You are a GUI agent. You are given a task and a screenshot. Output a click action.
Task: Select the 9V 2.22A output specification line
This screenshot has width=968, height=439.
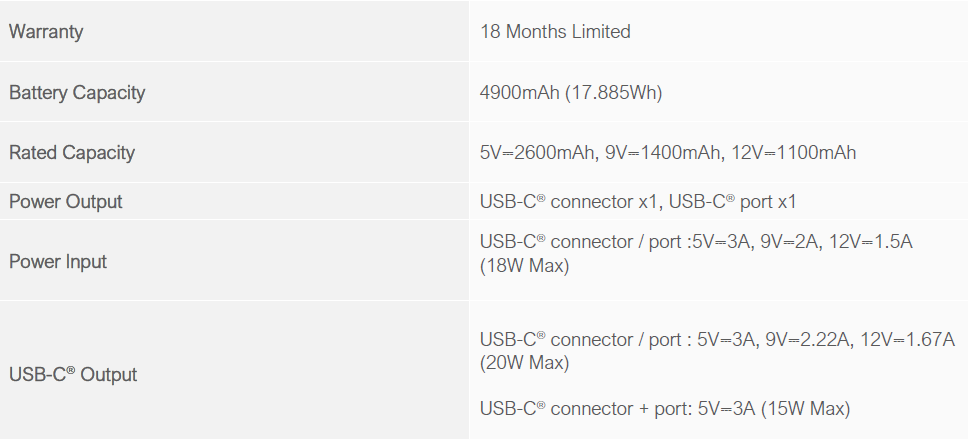(x=717, y=339)
